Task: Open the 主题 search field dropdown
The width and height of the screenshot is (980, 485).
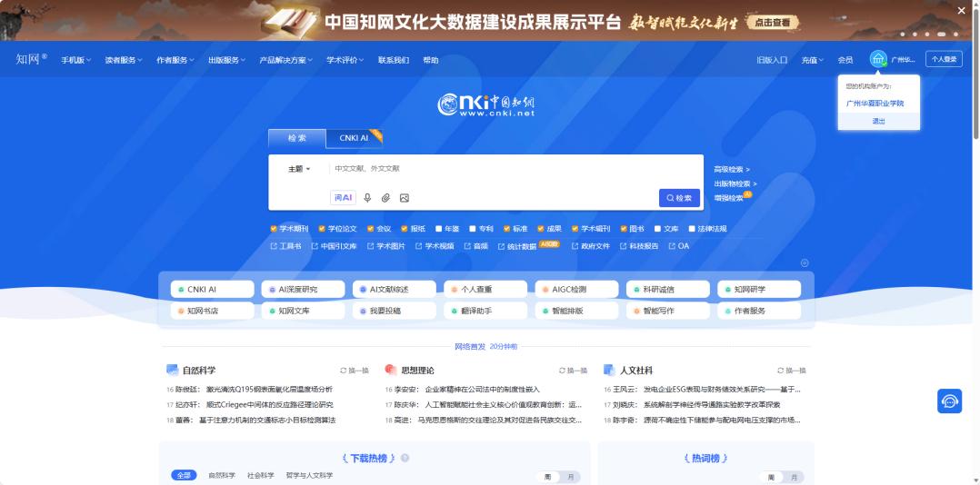Action: tap(299, 169)
